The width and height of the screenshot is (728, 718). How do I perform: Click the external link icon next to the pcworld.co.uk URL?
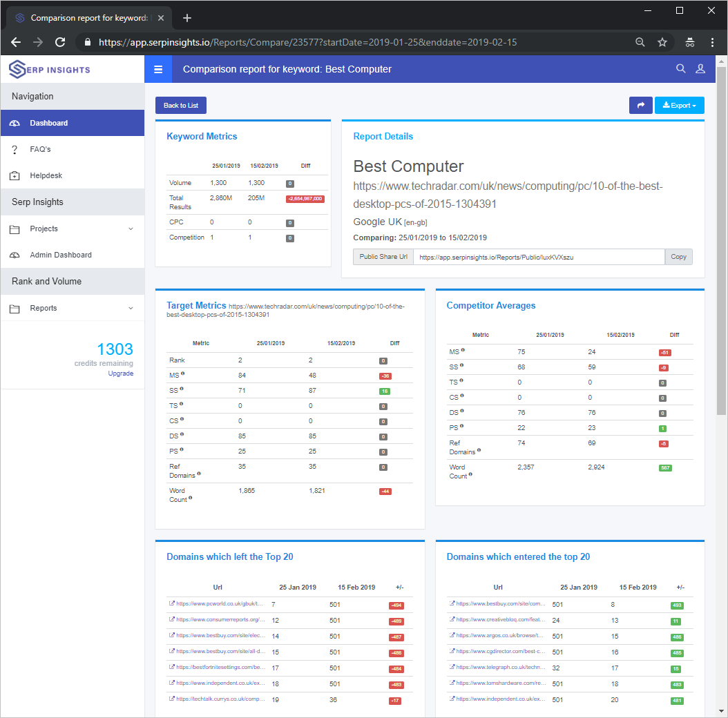pos(172,603)
